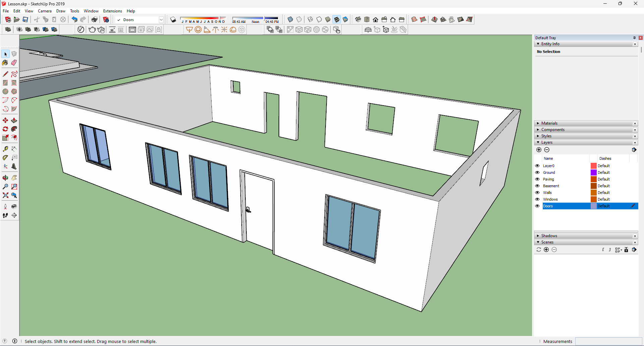The width and height of the screenshot is (644, 346).
Task: Click the Ground layer purple swatch
Action: [593, 172]
